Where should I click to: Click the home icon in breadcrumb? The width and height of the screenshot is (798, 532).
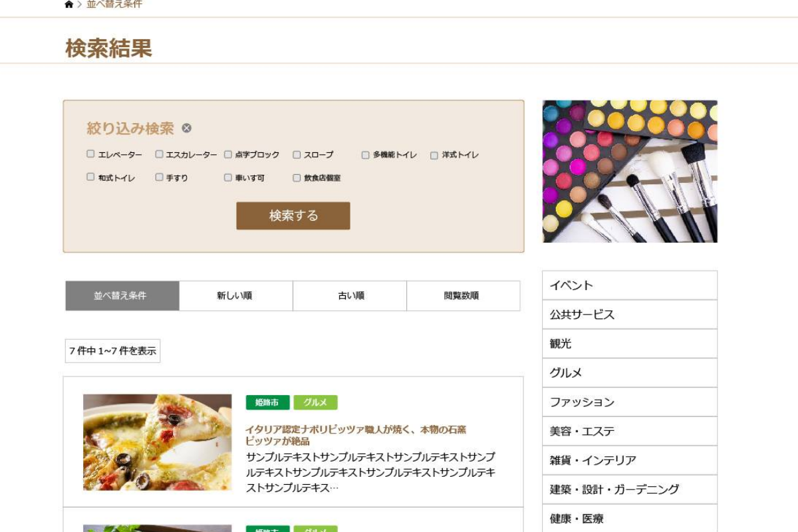69,5
